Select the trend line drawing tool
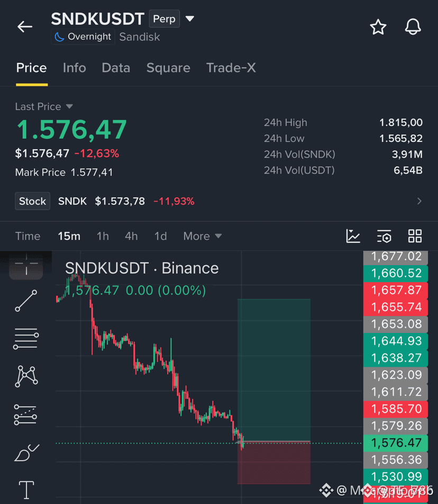 click(26, 301)
